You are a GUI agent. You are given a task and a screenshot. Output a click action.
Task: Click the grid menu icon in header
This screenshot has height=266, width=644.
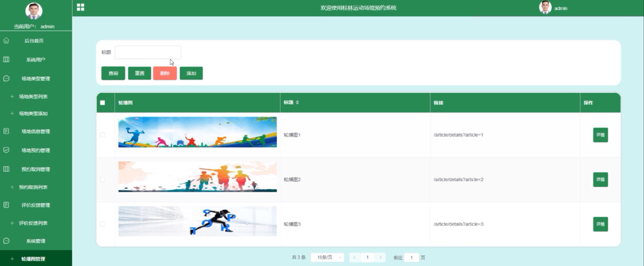click(80, 8)
